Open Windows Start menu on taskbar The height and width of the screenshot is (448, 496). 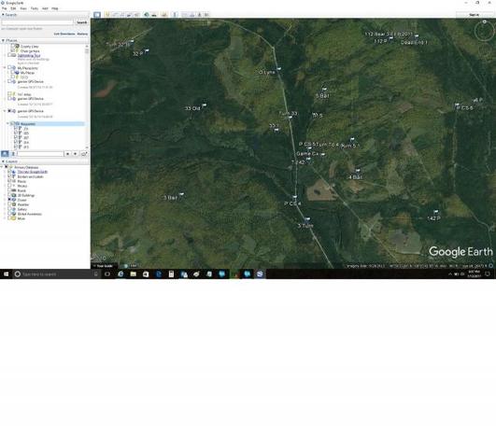click(x=6, y=274)
